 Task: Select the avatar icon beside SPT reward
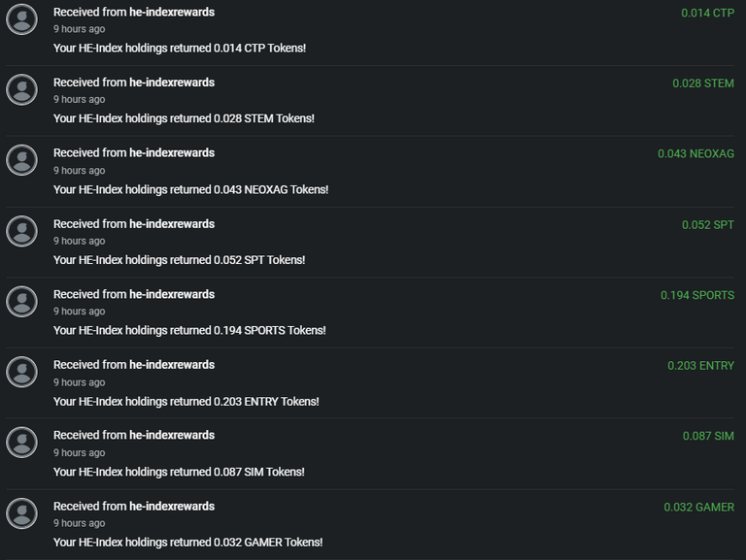tap(21, 232)
